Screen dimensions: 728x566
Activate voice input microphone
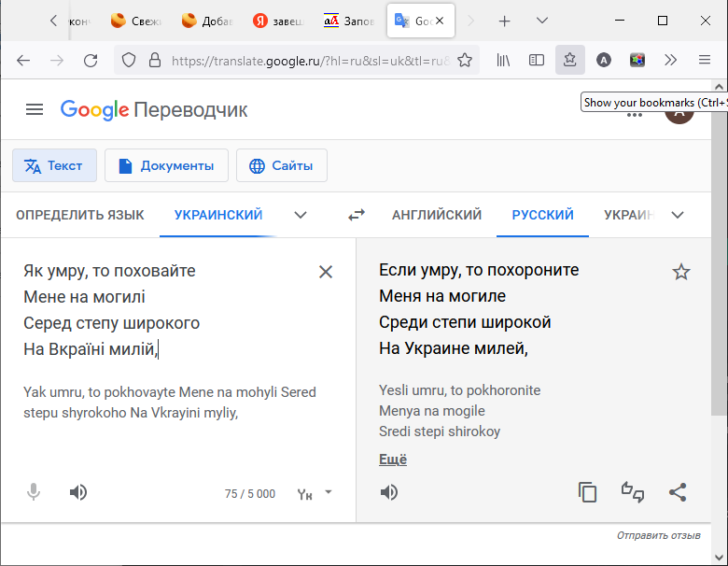coord(34,492)
